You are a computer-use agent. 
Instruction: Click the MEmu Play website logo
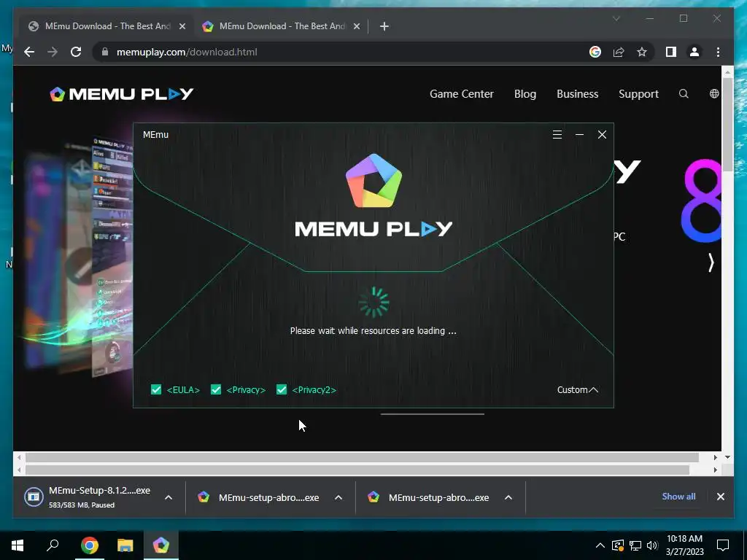coord(122,94)
